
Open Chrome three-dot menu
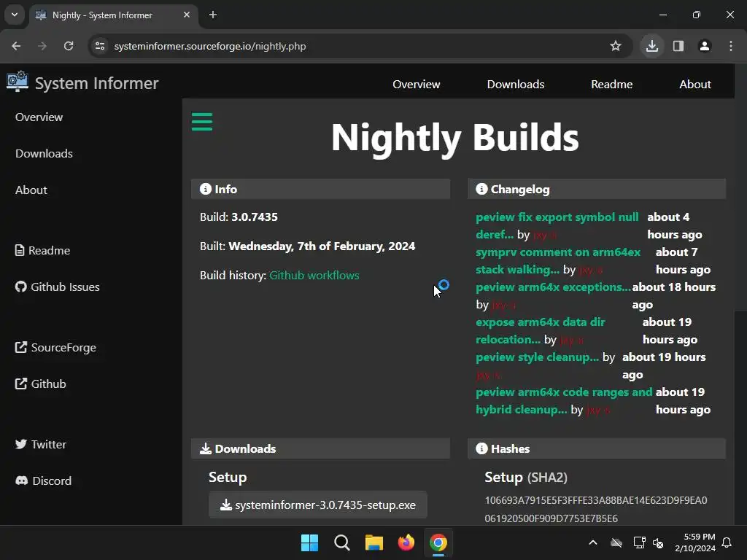(731, 46)
